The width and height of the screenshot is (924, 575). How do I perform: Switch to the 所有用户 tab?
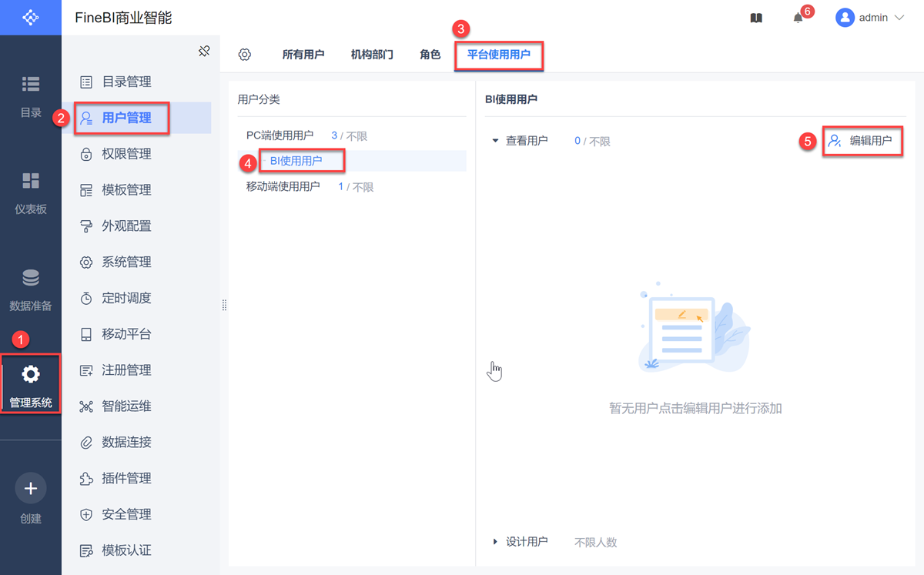[303, 55]
